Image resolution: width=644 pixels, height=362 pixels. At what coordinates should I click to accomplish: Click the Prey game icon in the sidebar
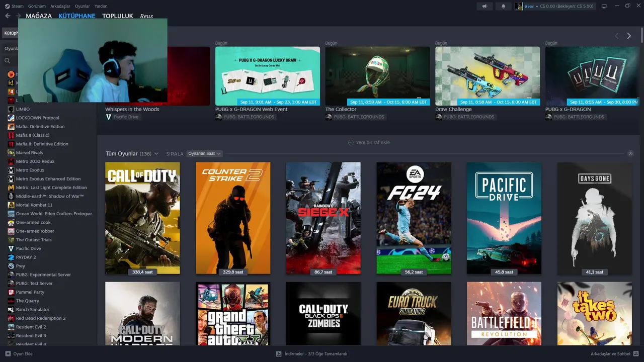[x=11, y=266]
